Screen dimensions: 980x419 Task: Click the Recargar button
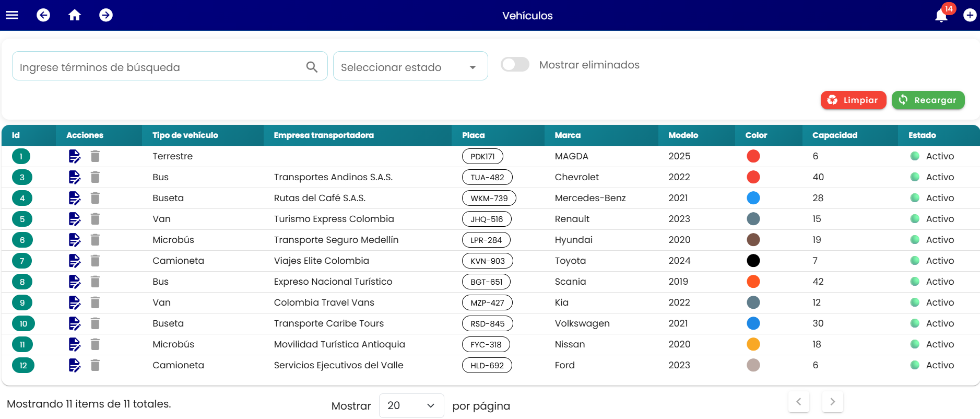point(928,100)
